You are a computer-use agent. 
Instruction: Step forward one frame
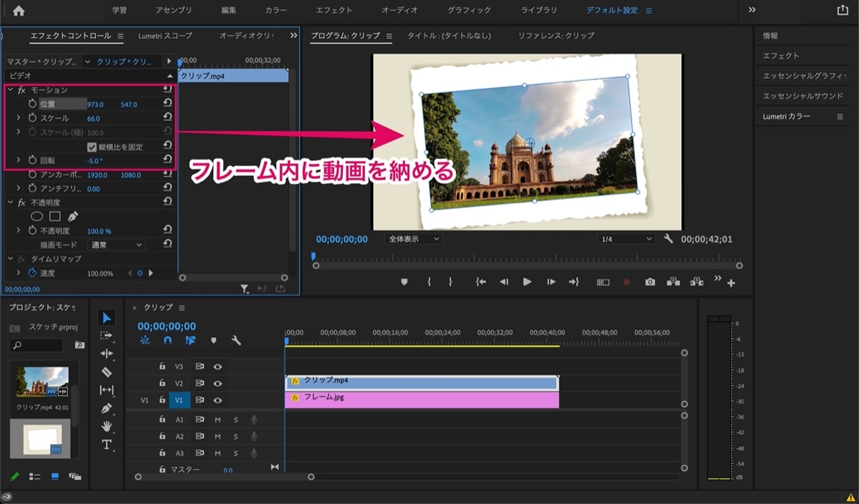(x=550, y=282)
